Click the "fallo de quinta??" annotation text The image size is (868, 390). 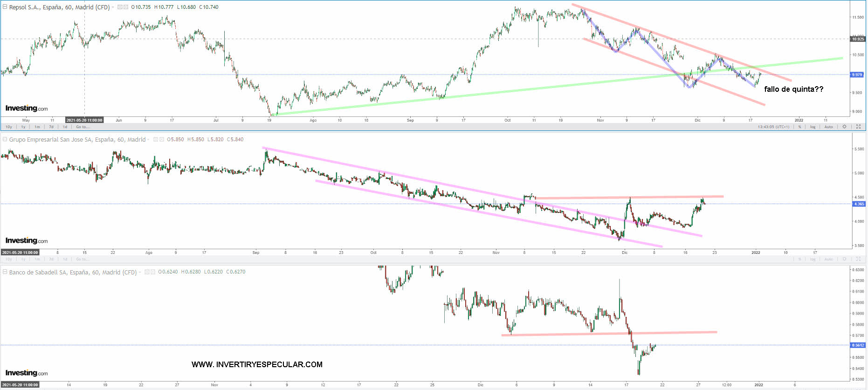(793, 89)
